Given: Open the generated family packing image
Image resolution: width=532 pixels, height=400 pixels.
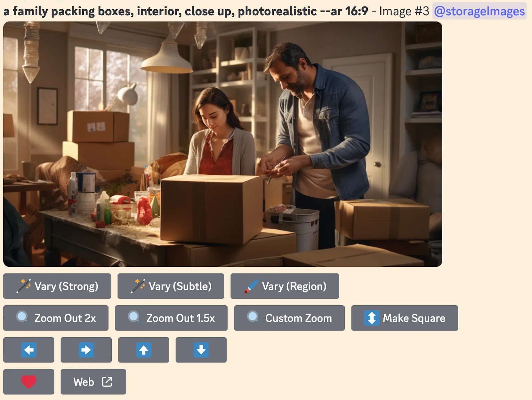Looking at the screenshot, I should click(x=223, y=144).
